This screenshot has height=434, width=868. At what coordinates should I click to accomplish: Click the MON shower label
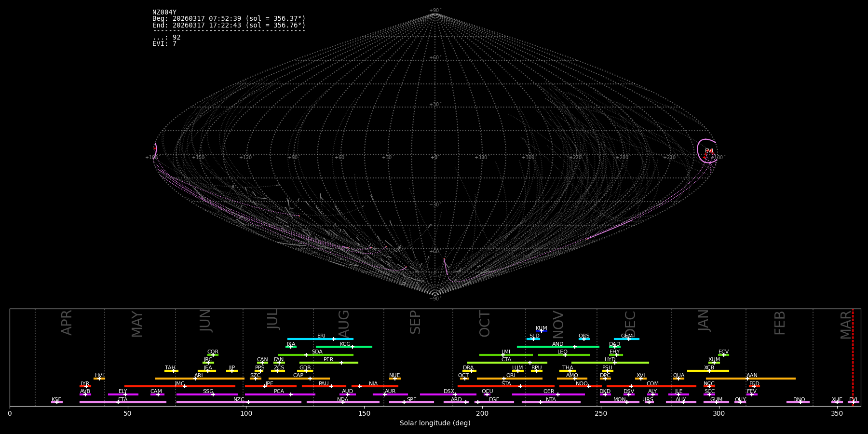pyautogui.click(x=620, y=400)
